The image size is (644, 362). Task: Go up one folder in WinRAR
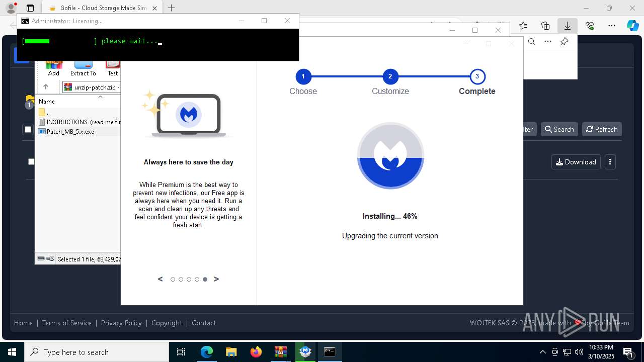[45, 87]
